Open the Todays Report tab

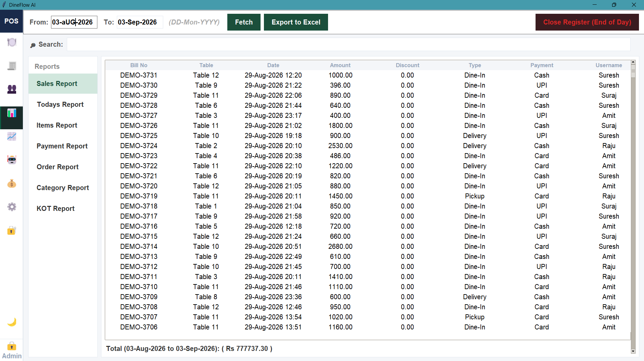coord(63,104)
